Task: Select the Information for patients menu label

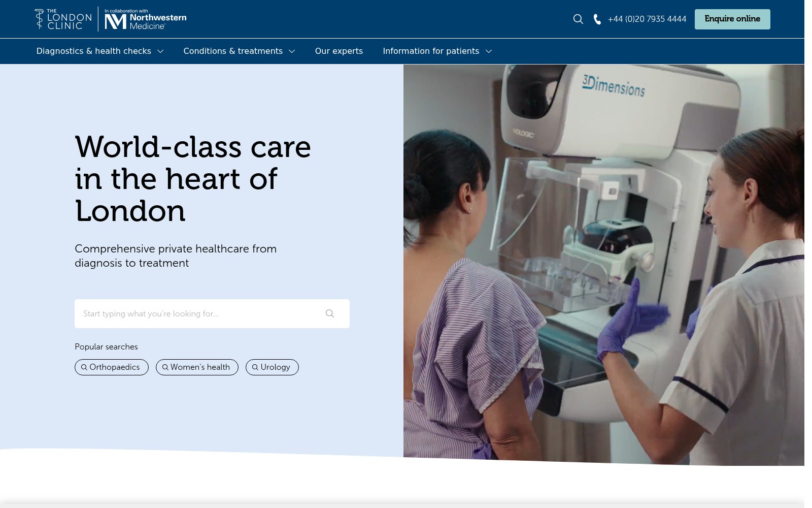Action: tap(431, 51)
